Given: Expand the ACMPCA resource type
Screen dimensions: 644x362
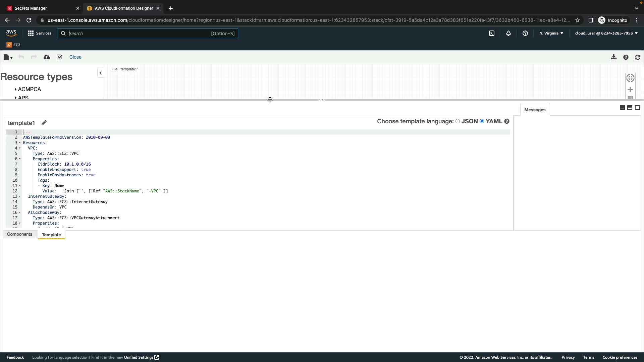Looking at the screenshot, I should (x=29, y=89).
